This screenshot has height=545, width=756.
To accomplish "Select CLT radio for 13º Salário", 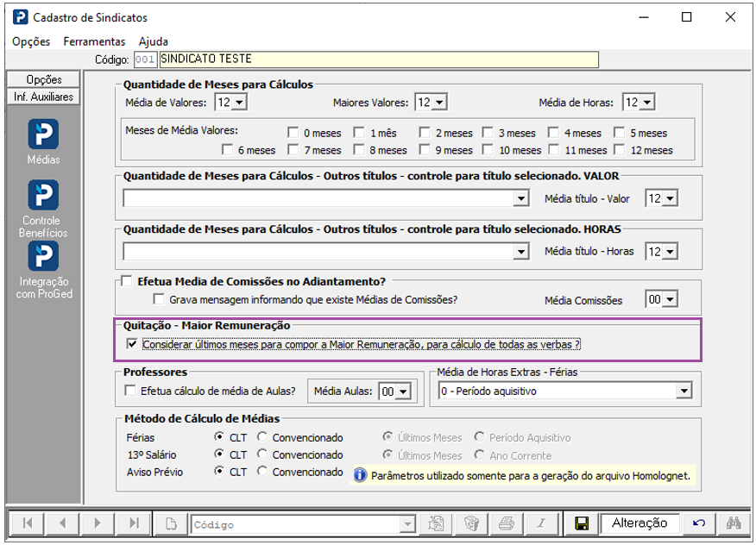I will coord(219,454).
